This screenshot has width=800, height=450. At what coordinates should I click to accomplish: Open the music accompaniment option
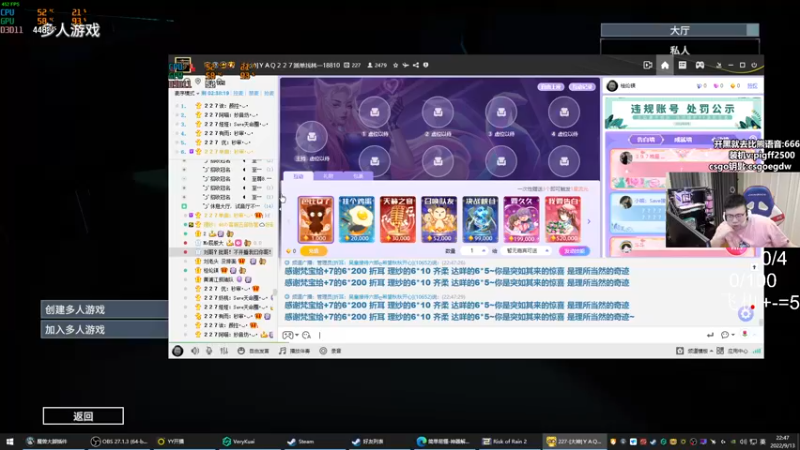click(295, 351)
